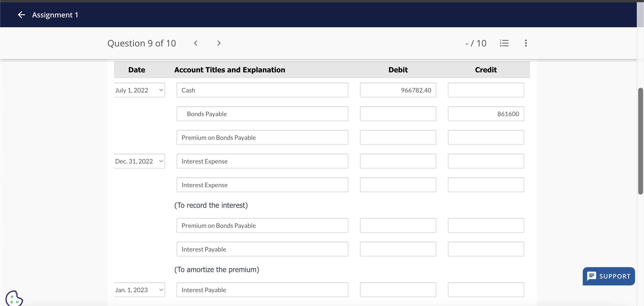Click the credit field containing 861600
The height and width of the screenshot is (306, 644).
click(x=485, y=114)
